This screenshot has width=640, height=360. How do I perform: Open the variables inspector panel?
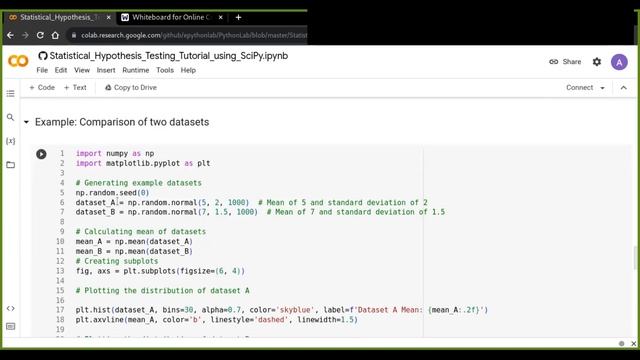(x=11, y=141)
